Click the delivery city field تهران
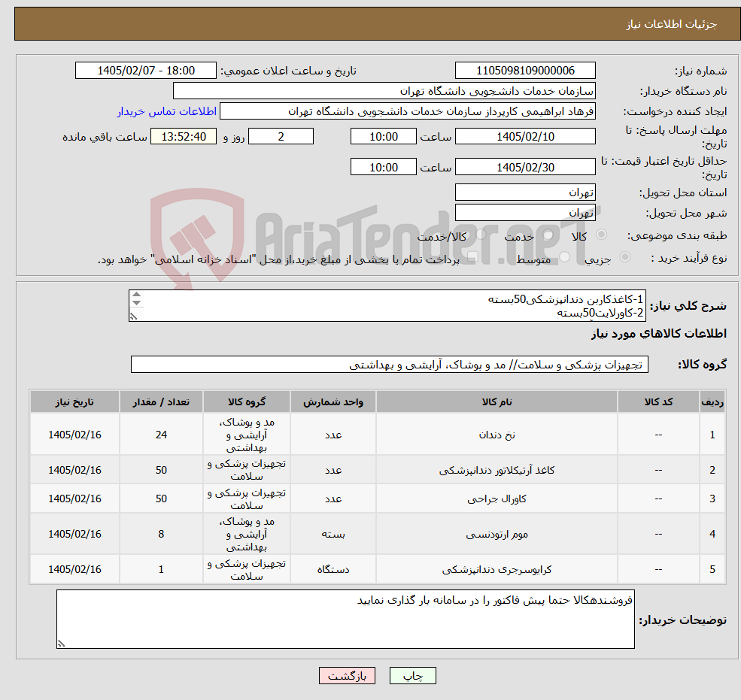 coord(525,213)
